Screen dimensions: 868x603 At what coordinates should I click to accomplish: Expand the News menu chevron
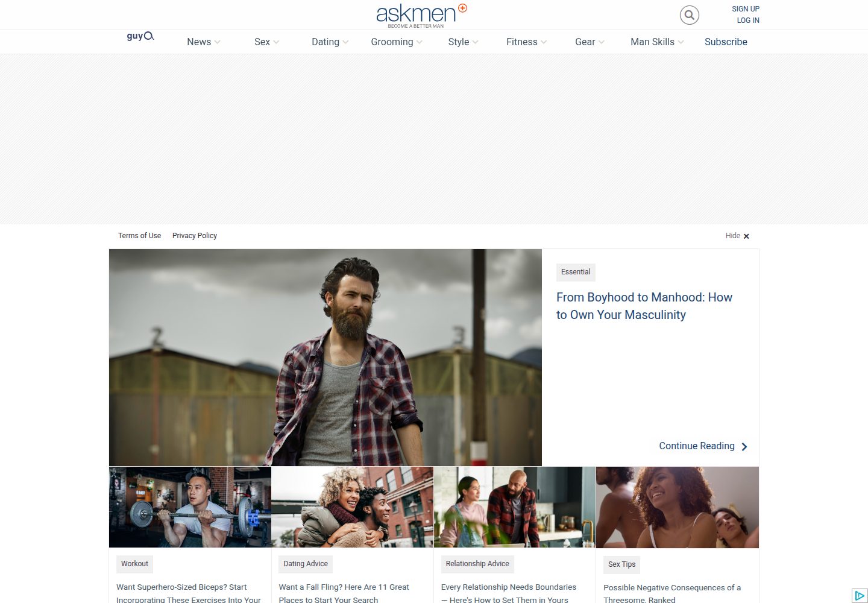click(x=218, y=42)
